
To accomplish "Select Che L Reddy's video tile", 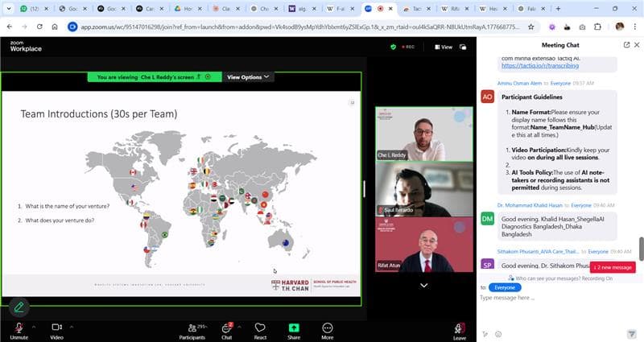I will click(x=424, y=134).
